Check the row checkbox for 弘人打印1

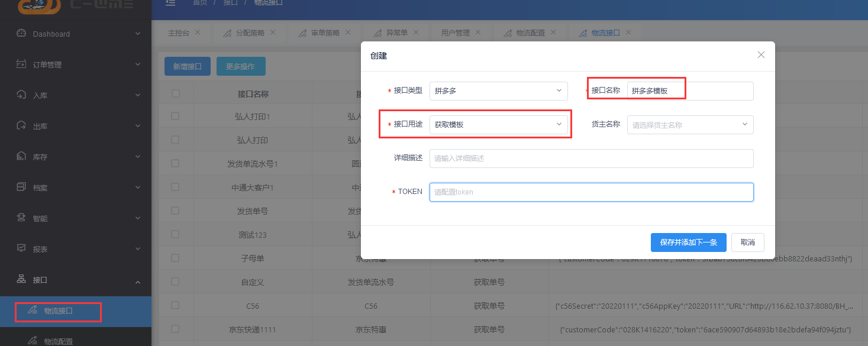175,117
